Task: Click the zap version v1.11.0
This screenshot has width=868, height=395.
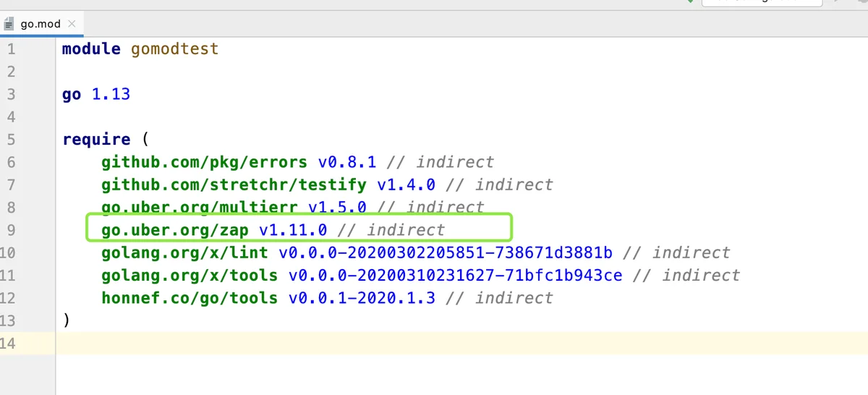Action: click(x=293, y=230)
